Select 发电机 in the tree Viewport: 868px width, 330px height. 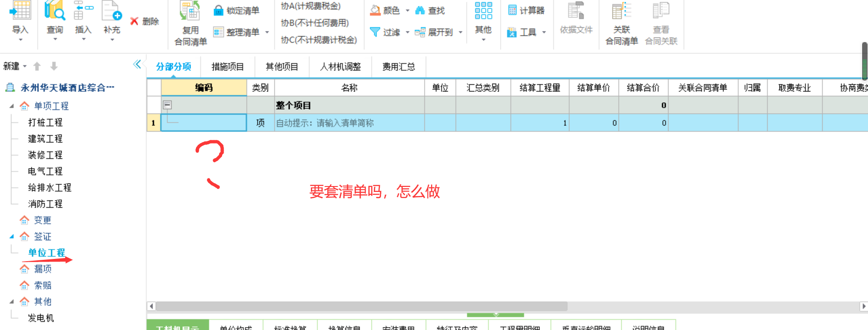click(41, 318)
